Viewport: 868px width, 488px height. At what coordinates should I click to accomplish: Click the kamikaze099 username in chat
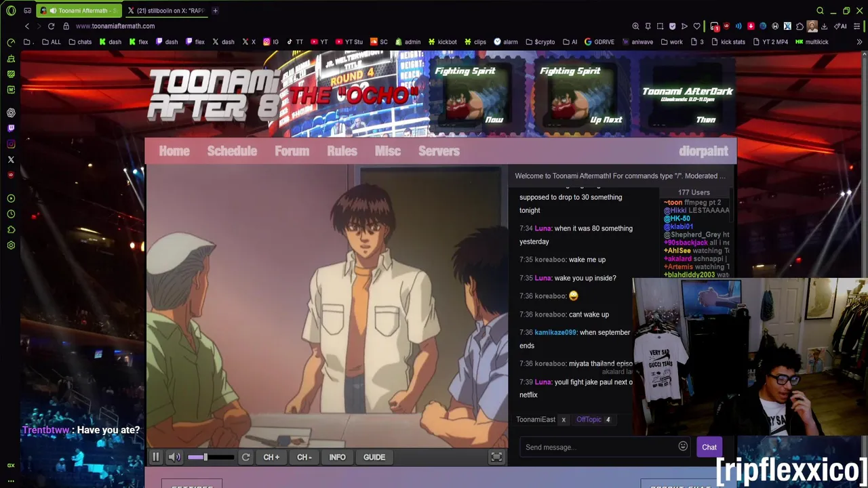555,333
